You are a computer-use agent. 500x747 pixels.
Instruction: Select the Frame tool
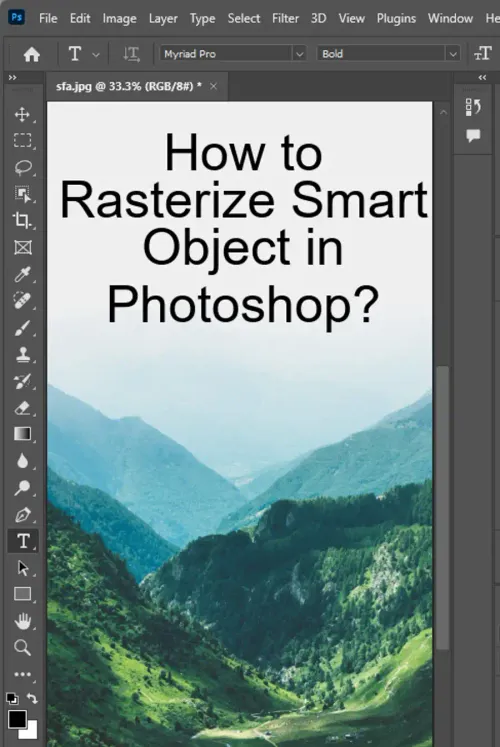click(23, 248)
